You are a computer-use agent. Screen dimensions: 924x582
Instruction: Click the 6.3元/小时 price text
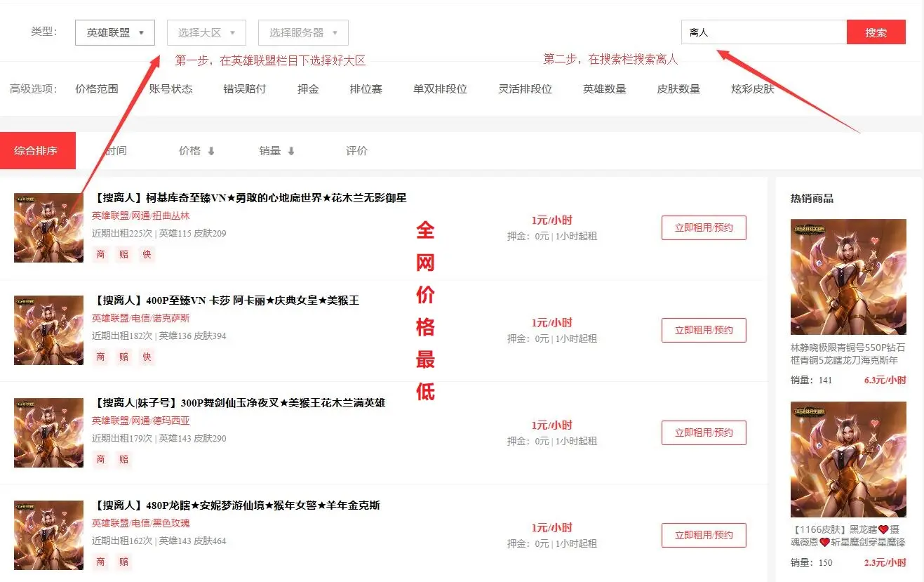[x=885, y=380]
